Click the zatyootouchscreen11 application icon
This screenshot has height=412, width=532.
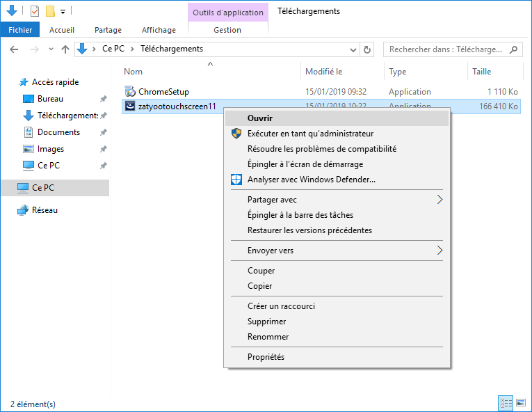[x=130, y=106]
